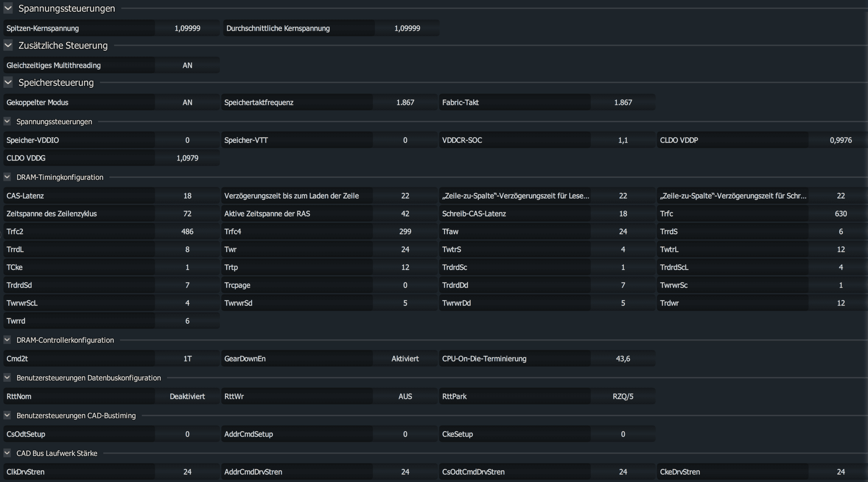This screenshot has width=868, height=482.
Task: Collapse CAD Bus Laufwerk Stärke section
Action: pyautogui.click(x=7, y=453)
